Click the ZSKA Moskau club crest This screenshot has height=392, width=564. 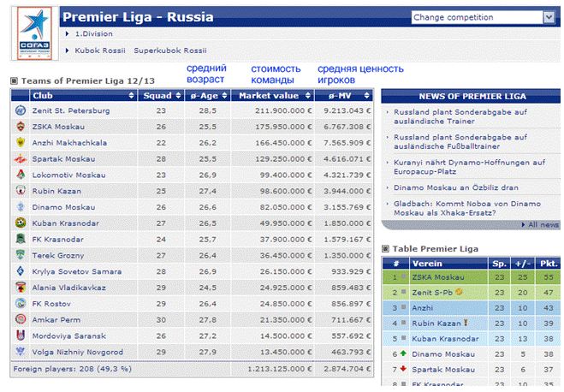(x=21, y=126)
